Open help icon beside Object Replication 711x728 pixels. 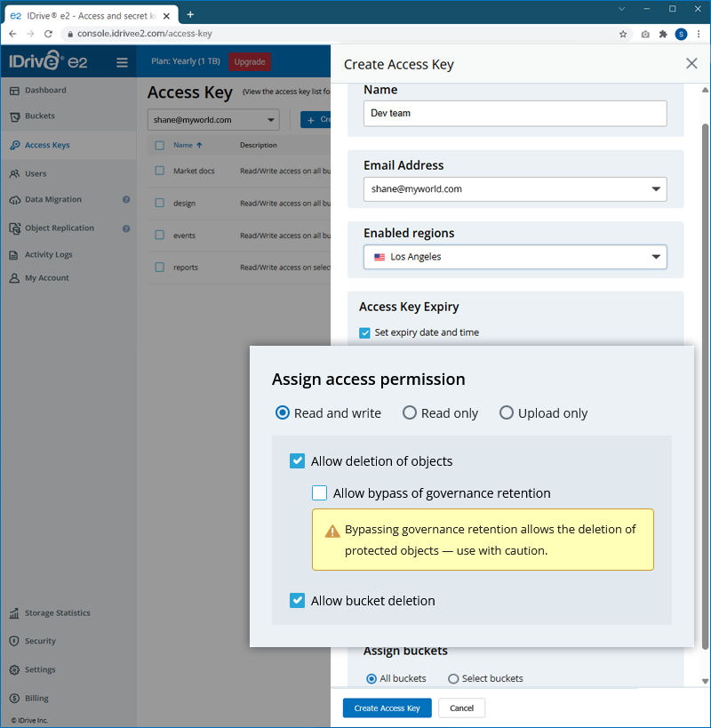pyautogui.click(x=126, y=228)
